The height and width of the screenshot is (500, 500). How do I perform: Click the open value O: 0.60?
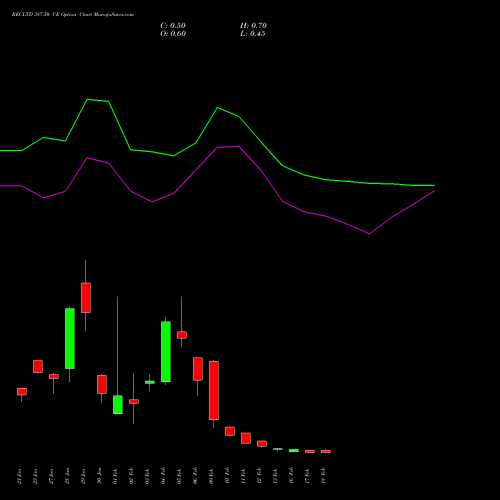click(173, 34)
